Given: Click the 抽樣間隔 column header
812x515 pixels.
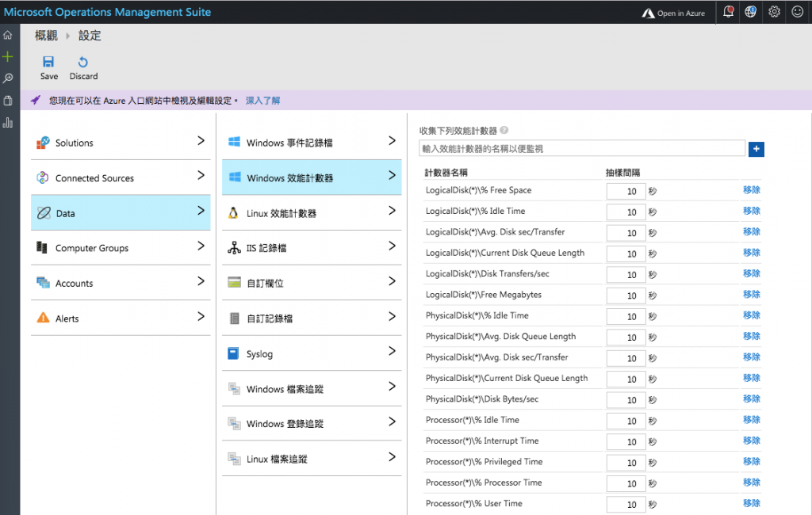Looking at the screenshot, I should tap(623, 173).
